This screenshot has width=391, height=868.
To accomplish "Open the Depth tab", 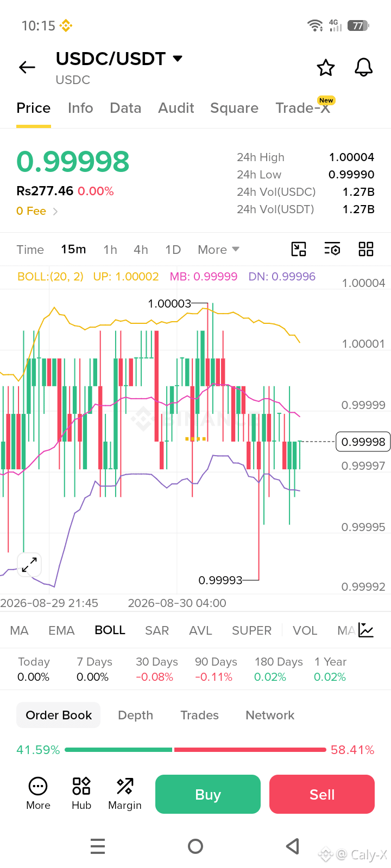I will [x=135, y=715].
